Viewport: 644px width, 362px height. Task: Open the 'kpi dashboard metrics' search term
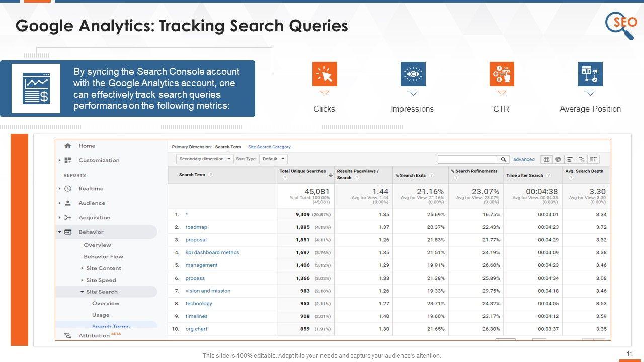click(x=212, y=252)
